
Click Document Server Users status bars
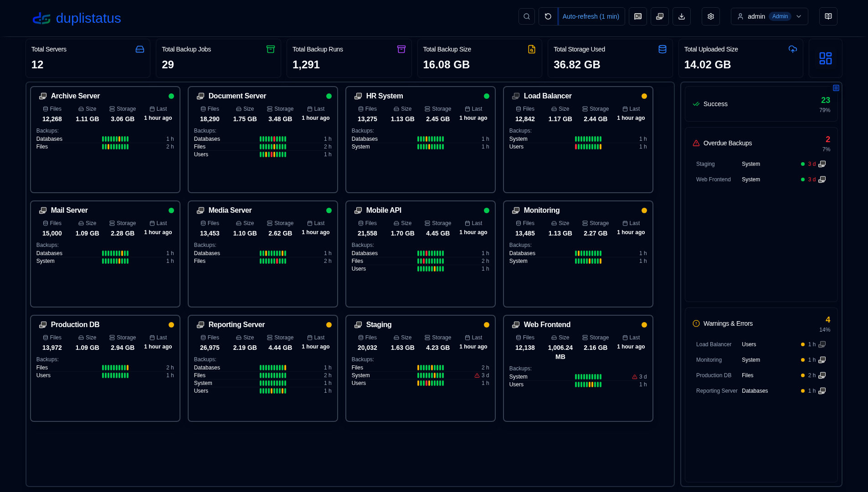(273, 154)
